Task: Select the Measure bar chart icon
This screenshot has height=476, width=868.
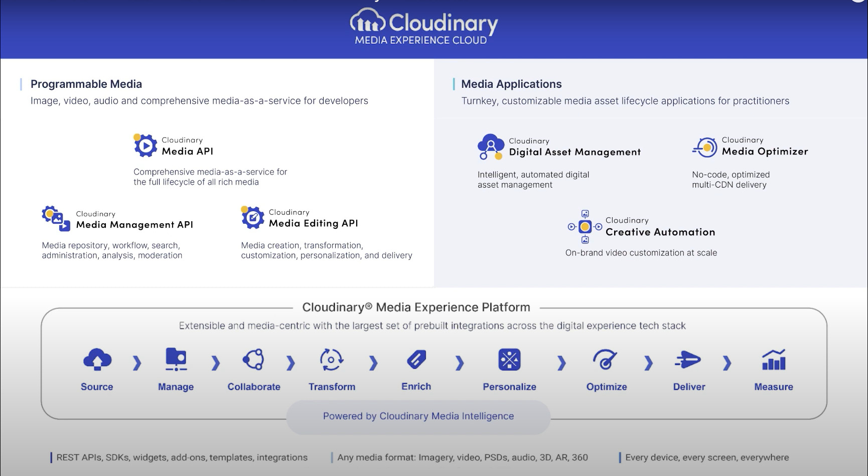Action: 773,359
